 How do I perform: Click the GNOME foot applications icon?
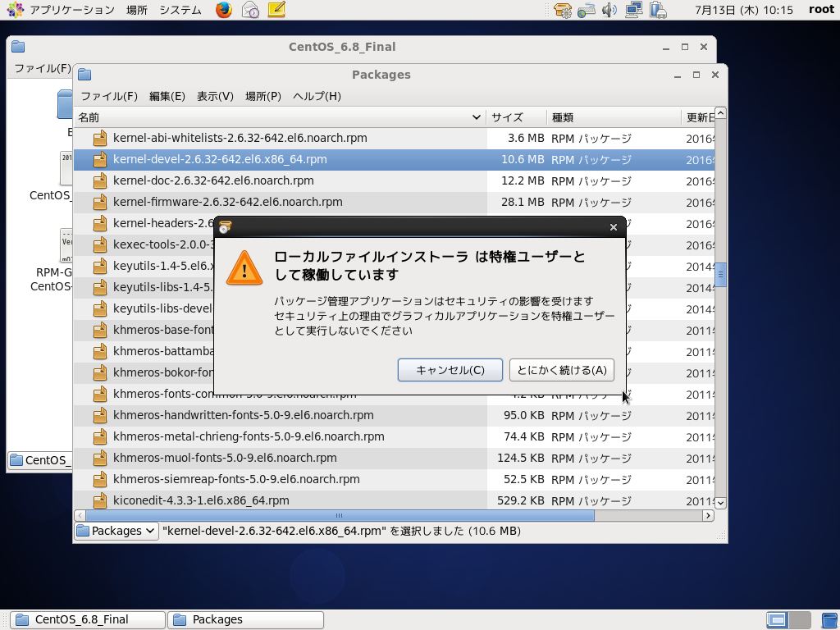pos(15,10)
